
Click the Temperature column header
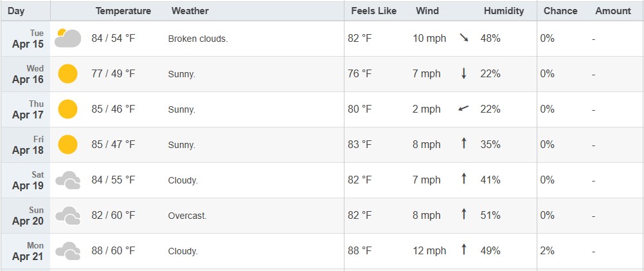coord(123,11)
